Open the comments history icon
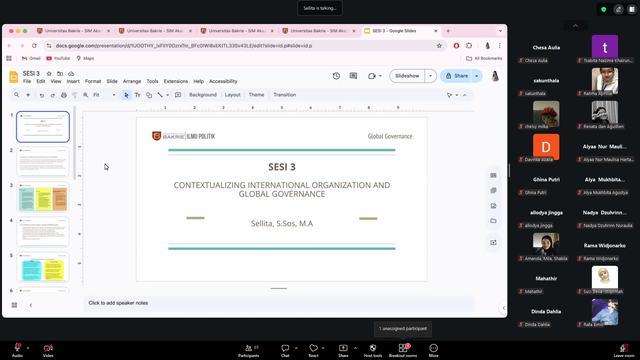Image resolution: width=640 pixels, height=360 pixels. [353, 76]
